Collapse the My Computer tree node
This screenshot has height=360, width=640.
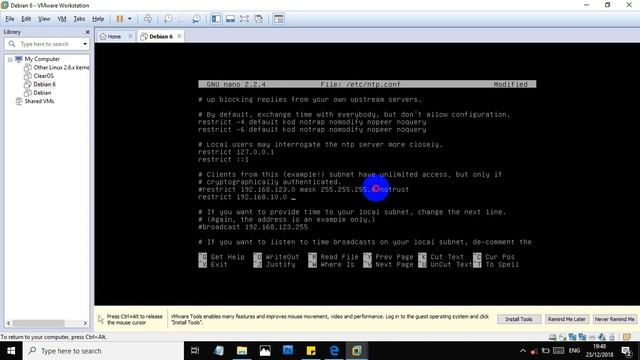[10, 60]
